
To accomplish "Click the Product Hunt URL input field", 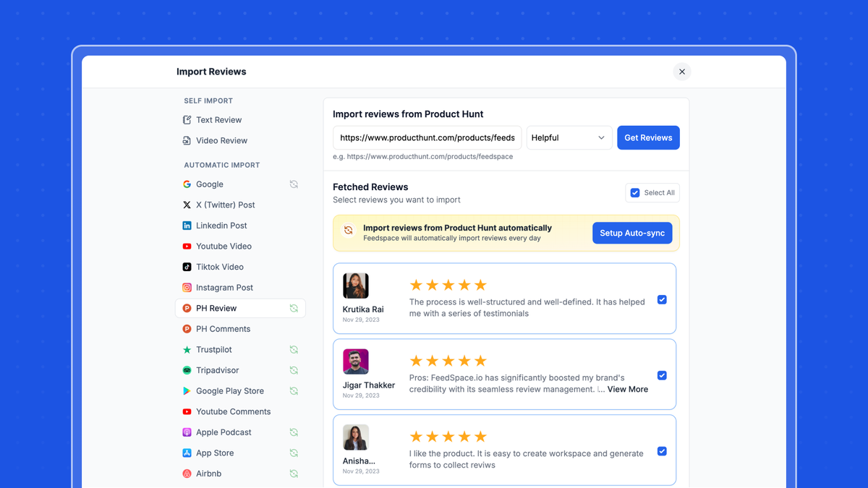I will (x=427, y=137).
